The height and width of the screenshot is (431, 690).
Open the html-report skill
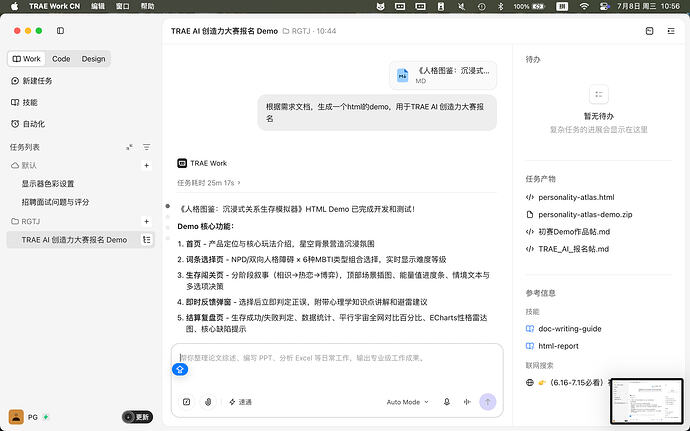coord(552,346)
